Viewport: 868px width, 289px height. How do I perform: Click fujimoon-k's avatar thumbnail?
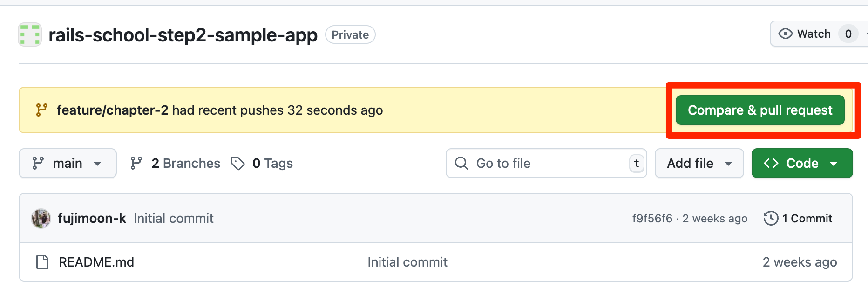[41, 218]
